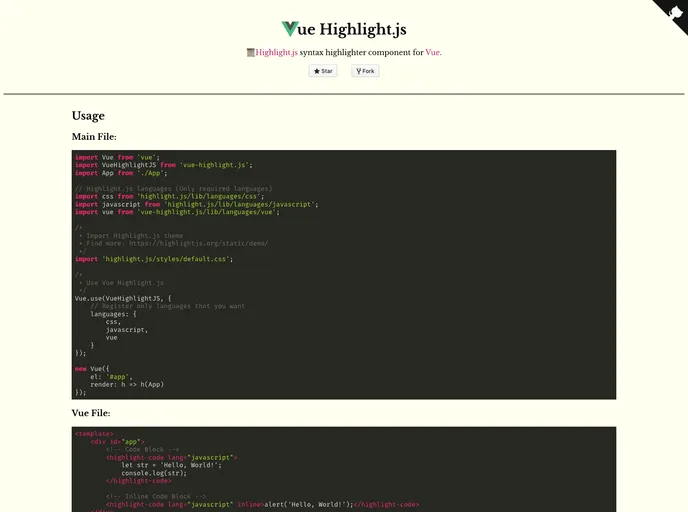Click the opening template tag in Vue file
The height and width of the screenshot is (512, 688).
(94, 434)
